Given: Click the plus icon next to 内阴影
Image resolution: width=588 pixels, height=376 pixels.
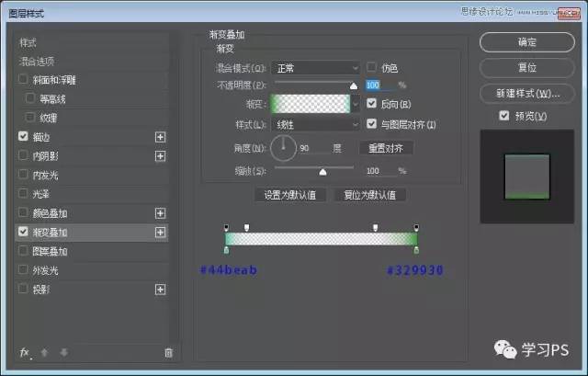Looking at the screenshot, I should 161,155.
